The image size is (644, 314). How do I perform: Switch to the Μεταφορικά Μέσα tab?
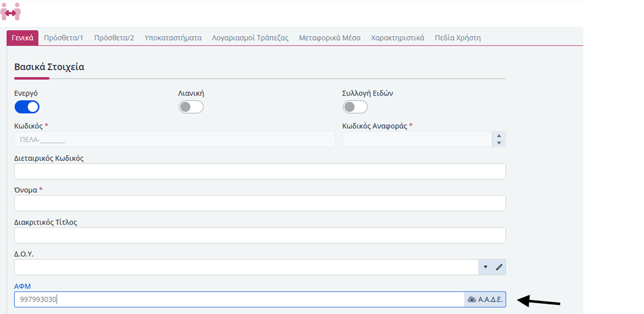point(330,38)
